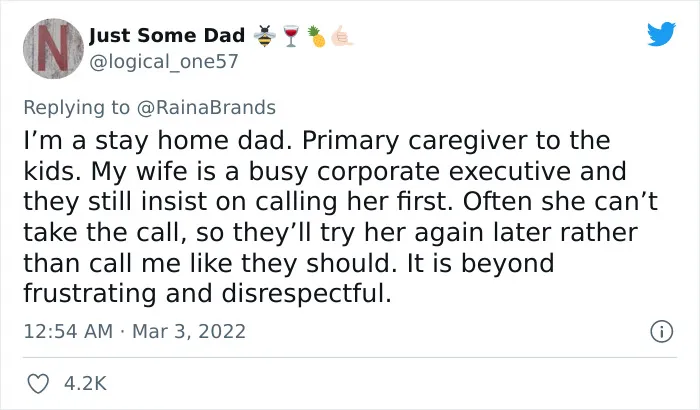Click the Mar 3, 2022 date
This screenshot has width=700, height=410.
[x=189, y=331]
